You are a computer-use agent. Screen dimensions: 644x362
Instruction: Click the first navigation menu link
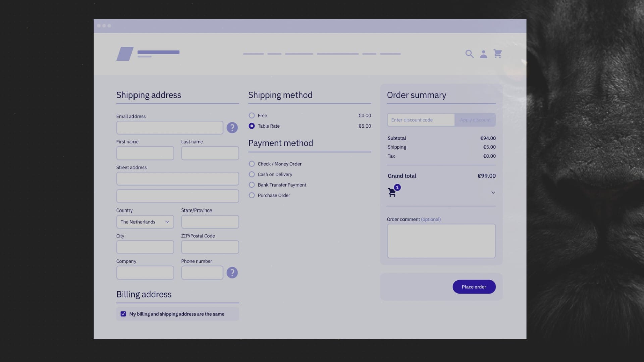click(x=253, y=54)
